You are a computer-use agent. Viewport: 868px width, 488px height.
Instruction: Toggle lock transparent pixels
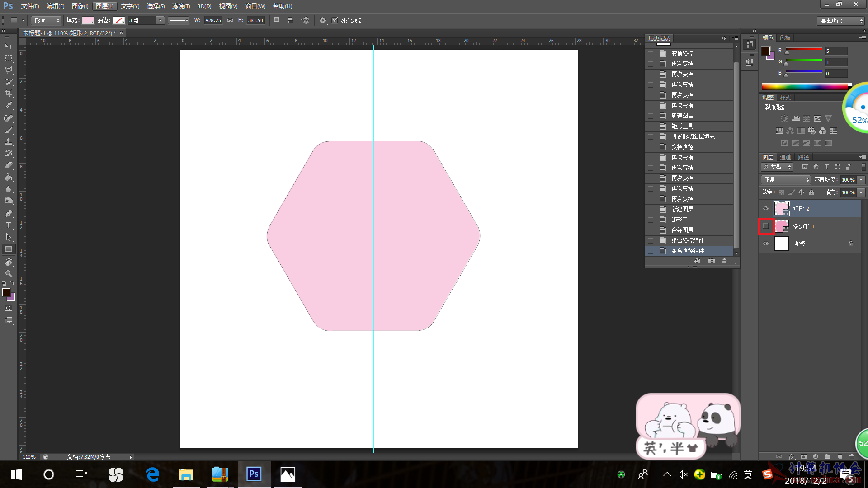(x=781, y=192)
